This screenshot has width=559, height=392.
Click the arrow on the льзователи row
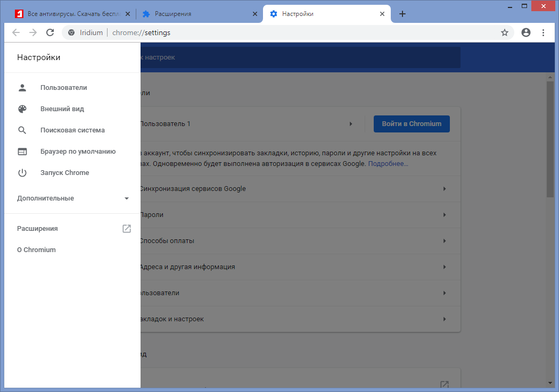pos(445,293)
